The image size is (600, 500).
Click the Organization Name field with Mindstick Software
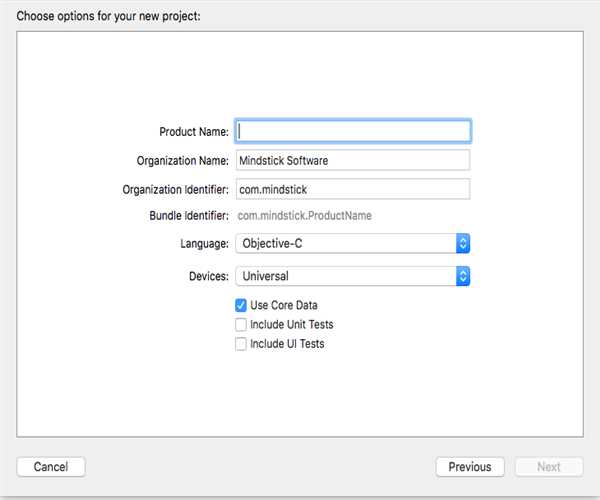tap(353, 160)
